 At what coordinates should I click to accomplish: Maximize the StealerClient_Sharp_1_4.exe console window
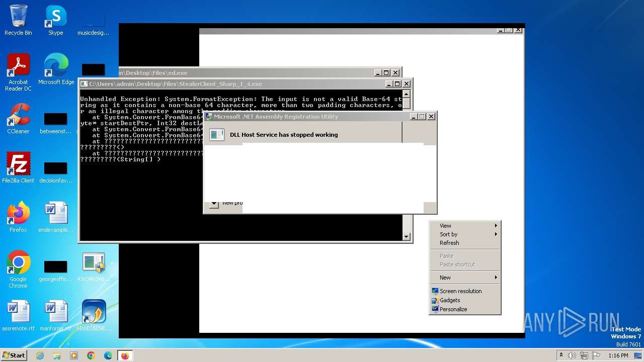tap(397, 84)
